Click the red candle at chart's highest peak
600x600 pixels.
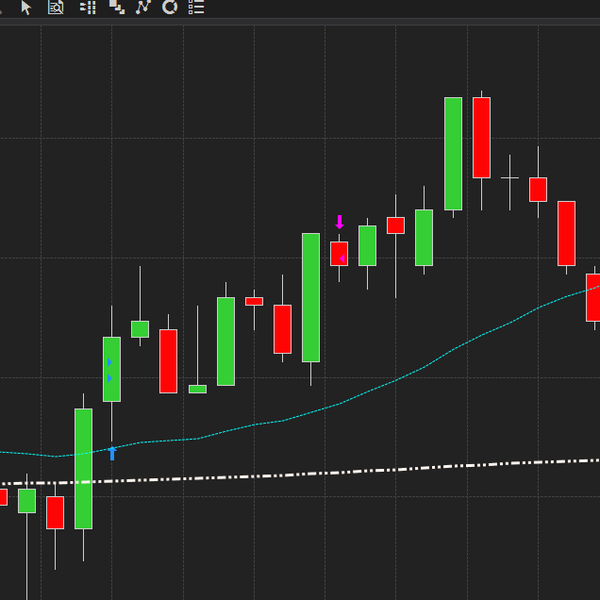click(x=481, y=137)
